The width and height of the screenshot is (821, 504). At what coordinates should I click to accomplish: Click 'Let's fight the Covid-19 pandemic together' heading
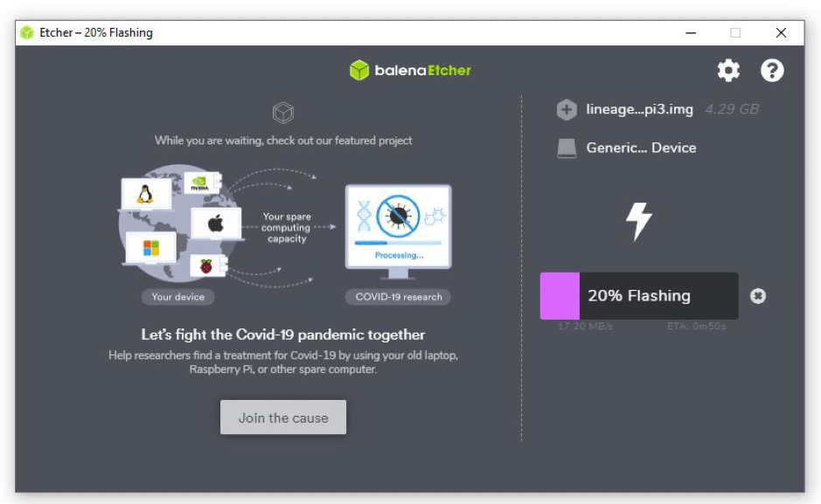283,335
